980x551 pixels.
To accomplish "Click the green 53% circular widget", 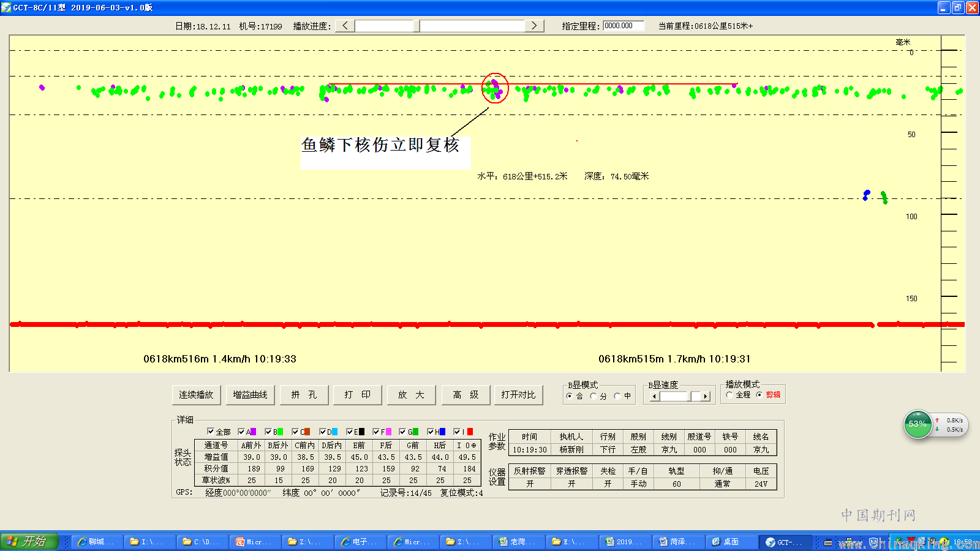I will point(918,424).
